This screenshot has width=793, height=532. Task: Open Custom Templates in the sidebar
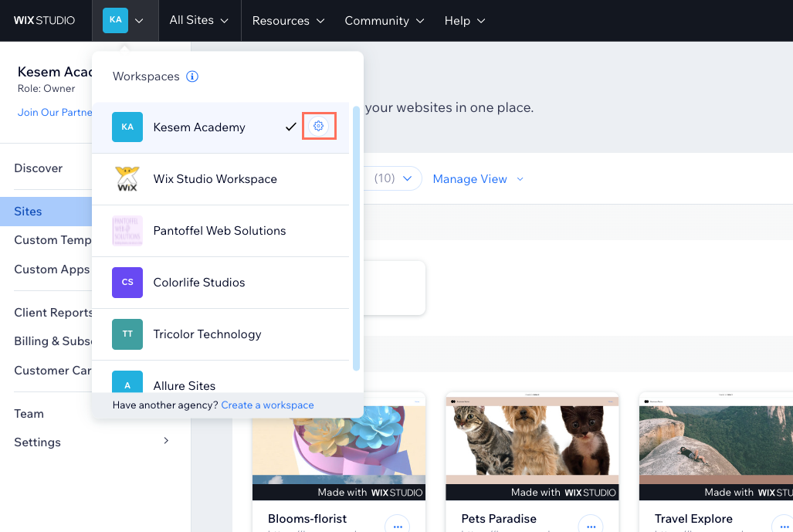point(53,239)
